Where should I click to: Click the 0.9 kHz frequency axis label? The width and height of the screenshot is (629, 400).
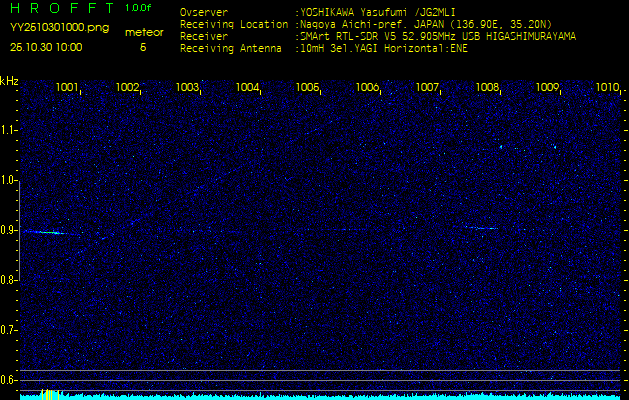coord(9,230)
